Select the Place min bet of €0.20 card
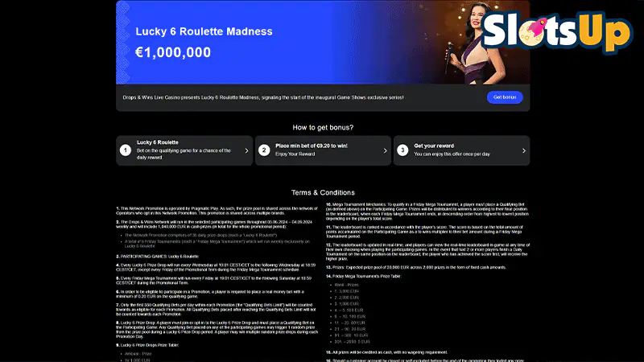644x362 pixels. [323, 150]
